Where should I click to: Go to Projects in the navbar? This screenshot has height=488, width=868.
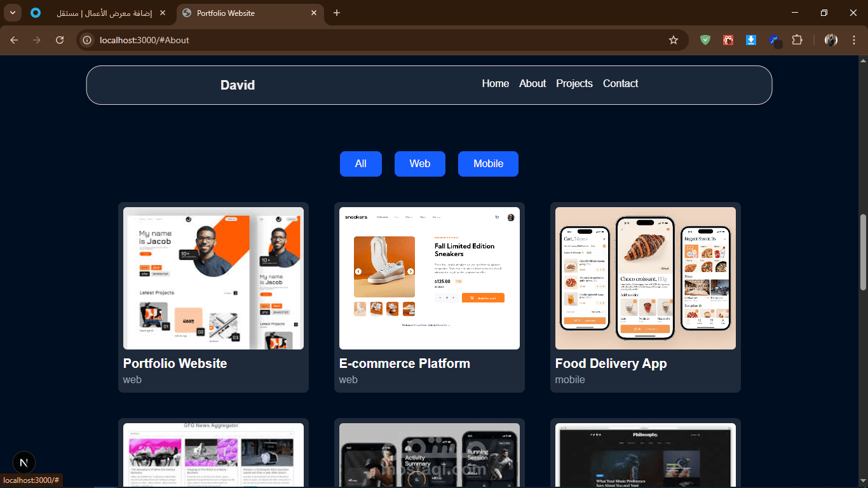574,84
